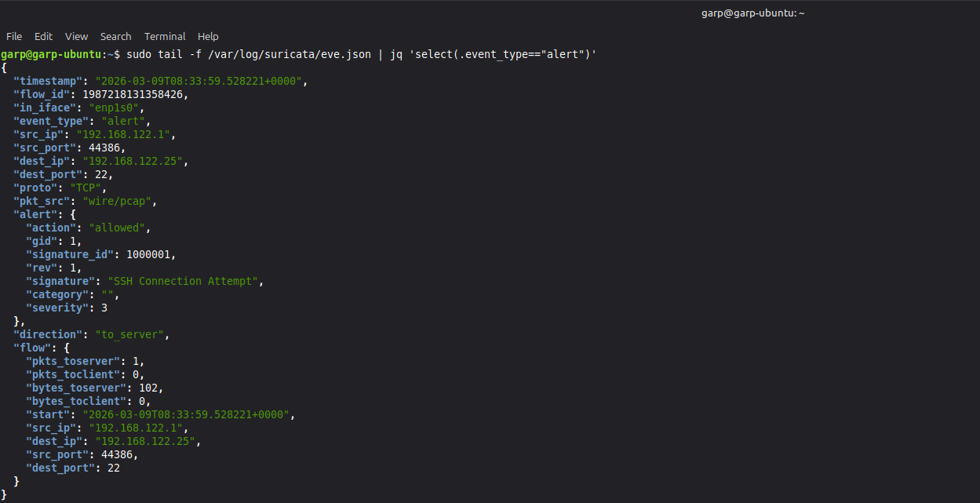This screenshot has height=503, width=980.
Task: Click the garp@garp-ubuntu window title
Action: point(752,13)
